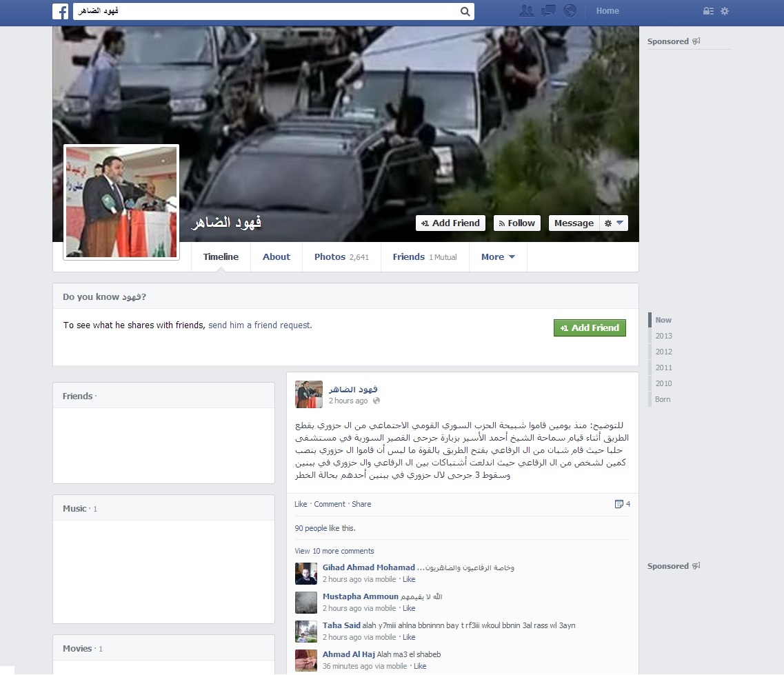Expand View 10 more comments
Image resolution: width=784 pixels, height=675 pixels.
coord(334,551)
